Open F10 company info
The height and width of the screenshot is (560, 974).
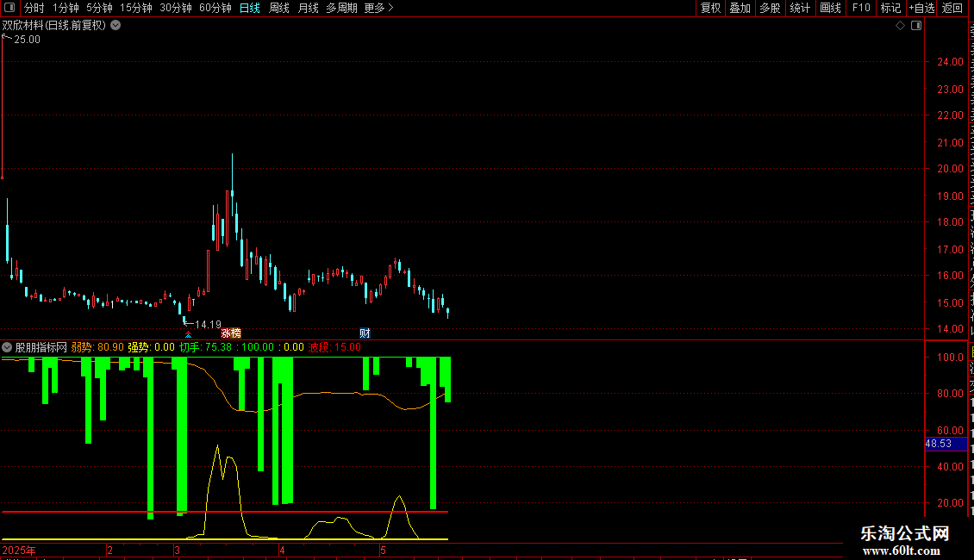point(861,8)
